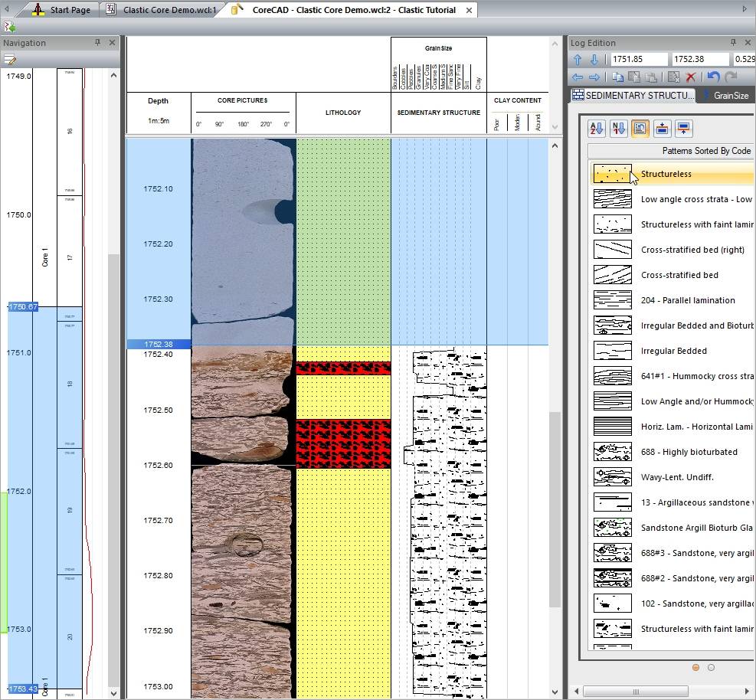Click the blue undo arrow
The image size is (756, 700).
pyautogui.click(x=714, y=77)
